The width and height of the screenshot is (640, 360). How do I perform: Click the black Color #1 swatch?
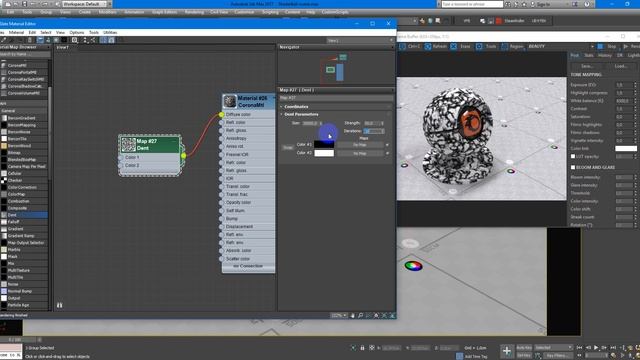coord(324,144)
